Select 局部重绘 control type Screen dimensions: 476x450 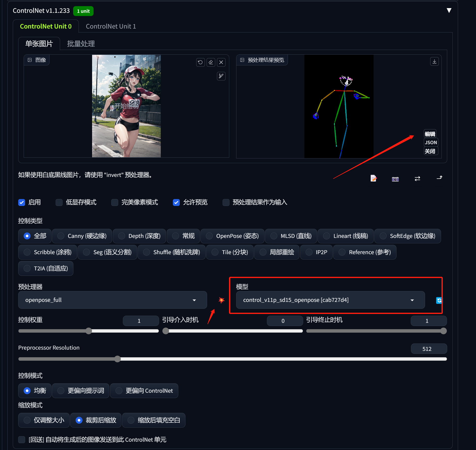[277, 252]
